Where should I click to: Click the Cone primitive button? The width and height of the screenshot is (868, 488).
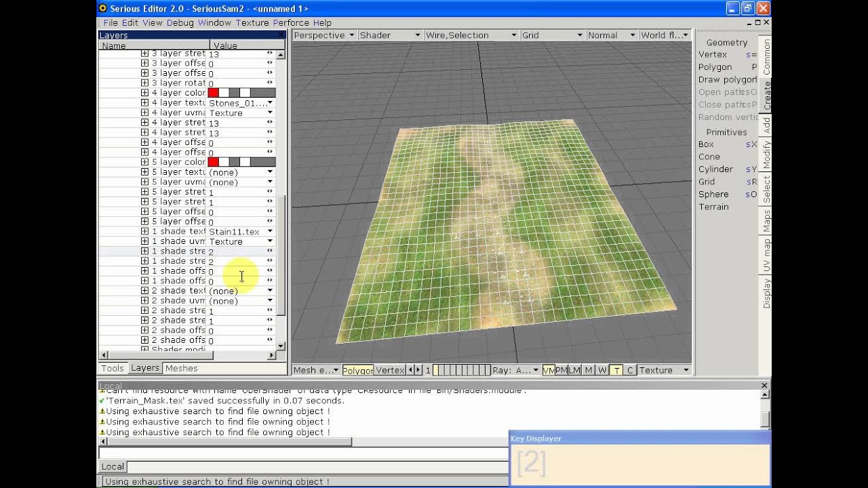[709, 157]
